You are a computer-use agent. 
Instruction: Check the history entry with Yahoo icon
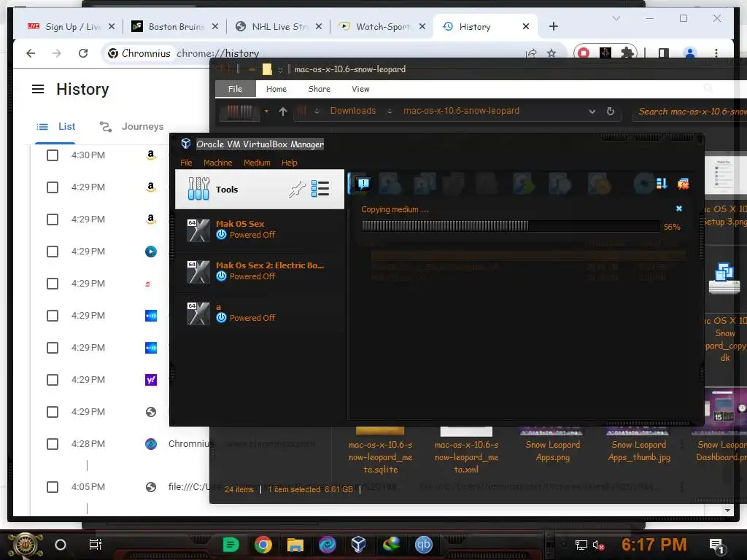[x=53, y=380]
